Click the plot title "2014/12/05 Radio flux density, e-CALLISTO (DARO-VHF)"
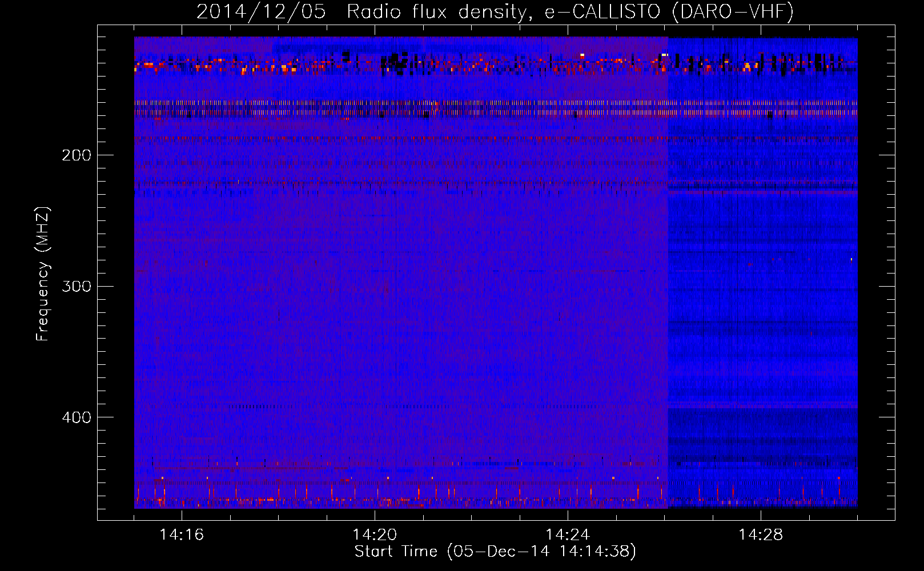 [x=495, y=12]
